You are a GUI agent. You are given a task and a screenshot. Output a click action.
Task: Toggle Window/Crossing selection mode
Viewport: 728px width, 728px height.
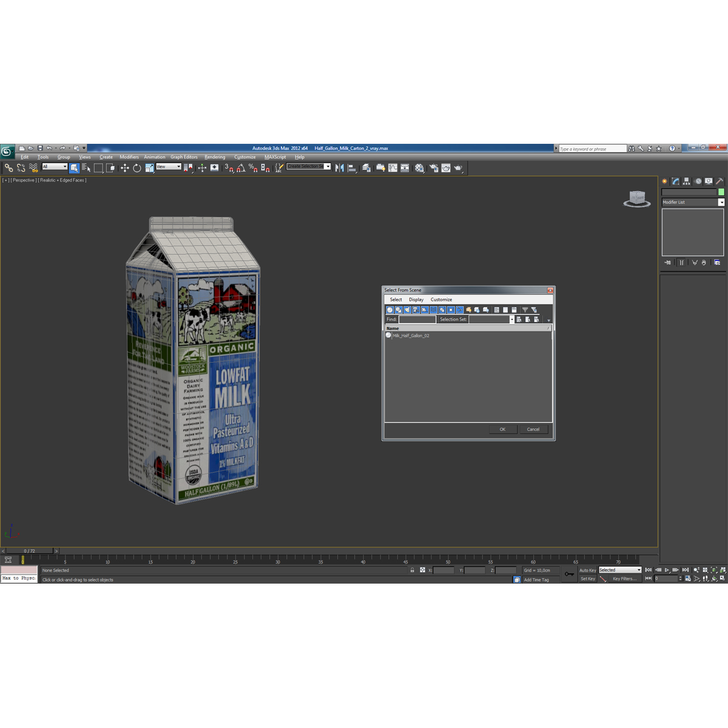110,167
